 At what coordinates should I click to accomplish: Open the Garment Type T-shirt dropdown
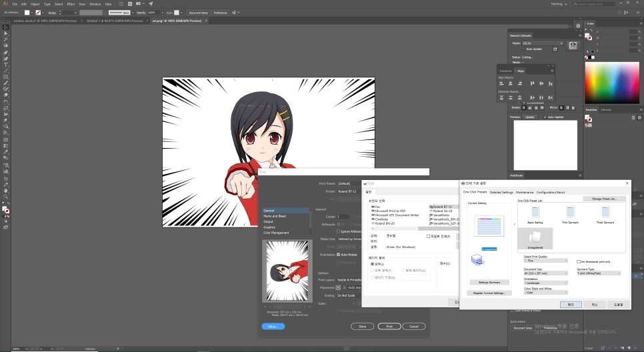tap(599, 273)
